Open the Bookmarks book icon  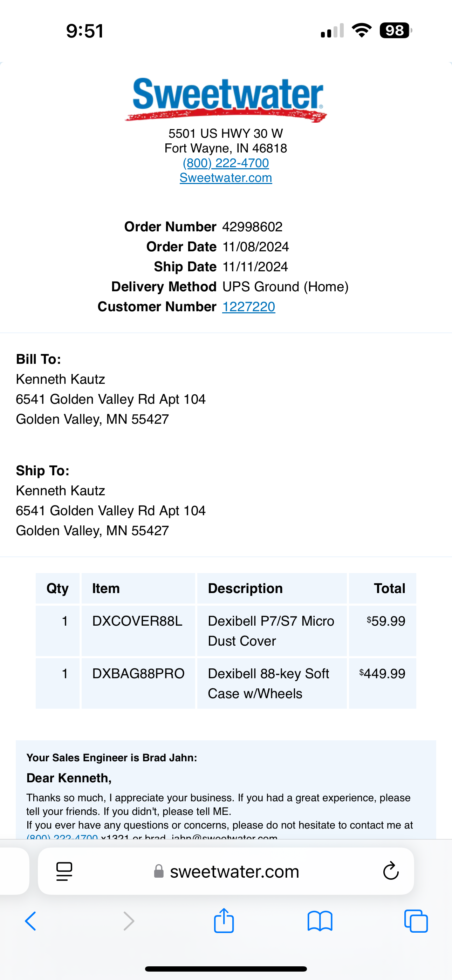click(320, 921)
